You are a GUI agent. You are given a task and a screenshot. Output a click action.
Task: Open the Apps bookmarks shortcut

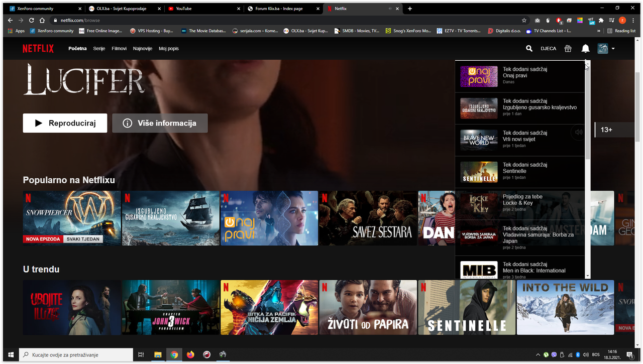pos(17,31)
